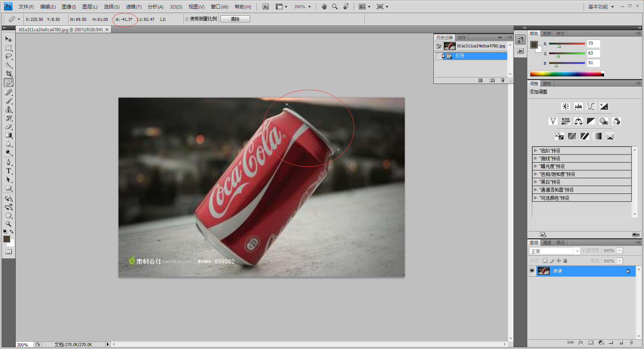Add a Curves adjustment
The height and width of the screenshot is (349, 644).
tap(591, 106)
